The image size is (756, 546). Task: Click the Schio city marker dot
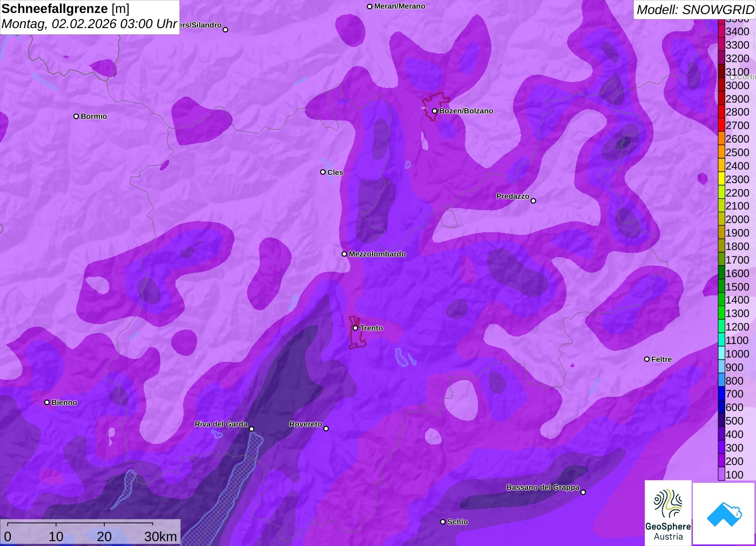tap(443, 522)
